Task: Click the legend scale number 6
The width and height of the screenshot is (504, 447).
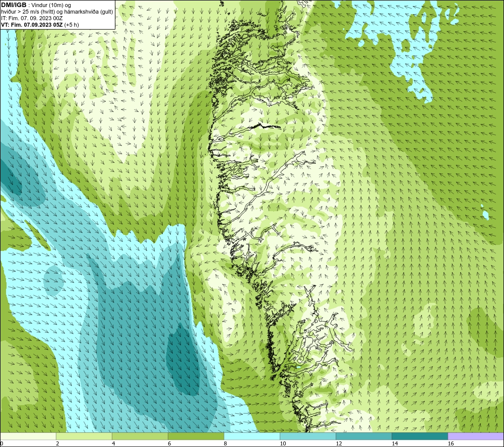Action: click(x=169, y=443)
